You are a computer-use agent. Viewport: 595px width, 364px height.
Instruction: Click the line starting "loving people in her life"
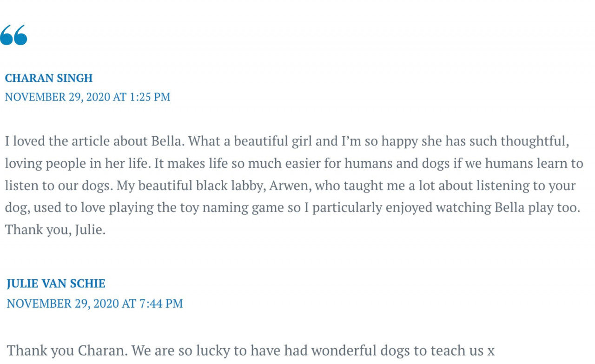click(294, 163)
